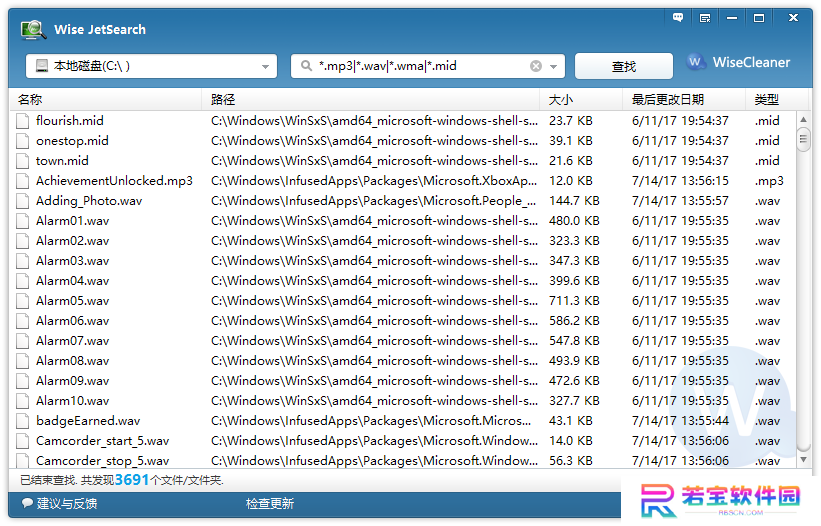
Task: Click the file icon of Adding_Photo.wav
Action: pyautogui.click(x=22, y=201)
